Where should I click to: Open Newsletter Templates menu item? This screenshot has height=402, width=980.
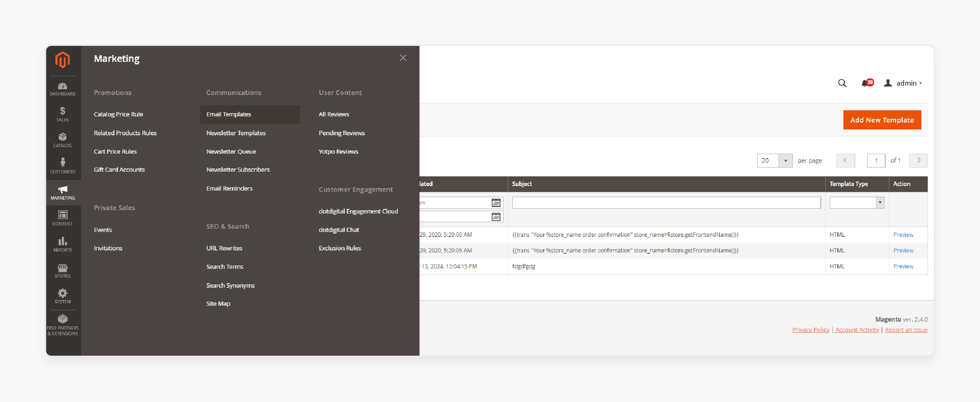pos(236,133)
